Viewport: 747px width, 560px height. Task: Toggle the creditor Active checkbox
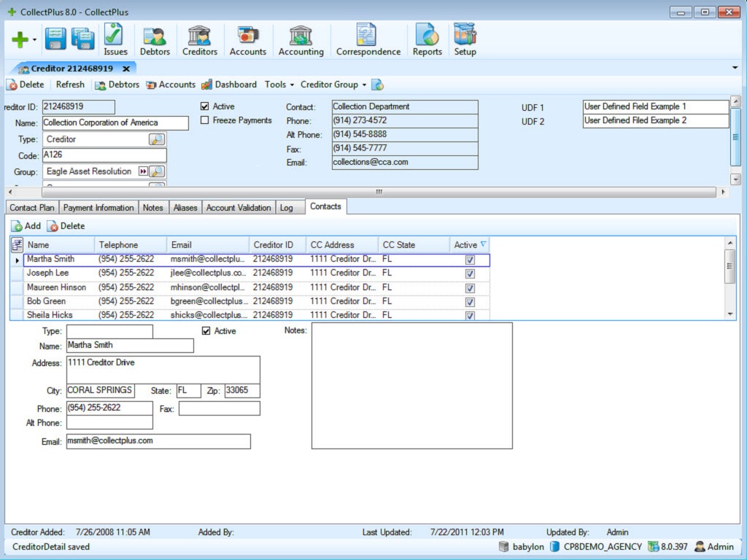[x=205, y=106]
